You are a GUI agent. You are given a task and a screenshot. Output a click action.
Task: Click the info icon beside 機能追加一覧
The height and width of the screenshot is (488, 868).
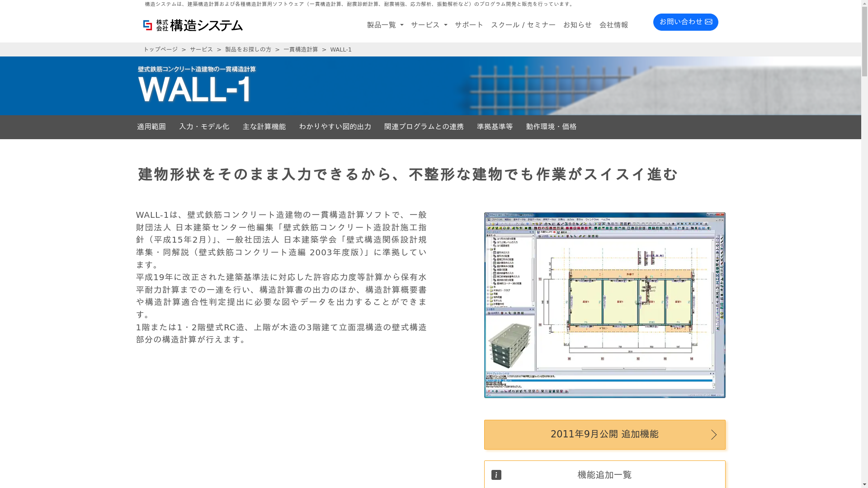pyautogui.click(x=496, y=475)
